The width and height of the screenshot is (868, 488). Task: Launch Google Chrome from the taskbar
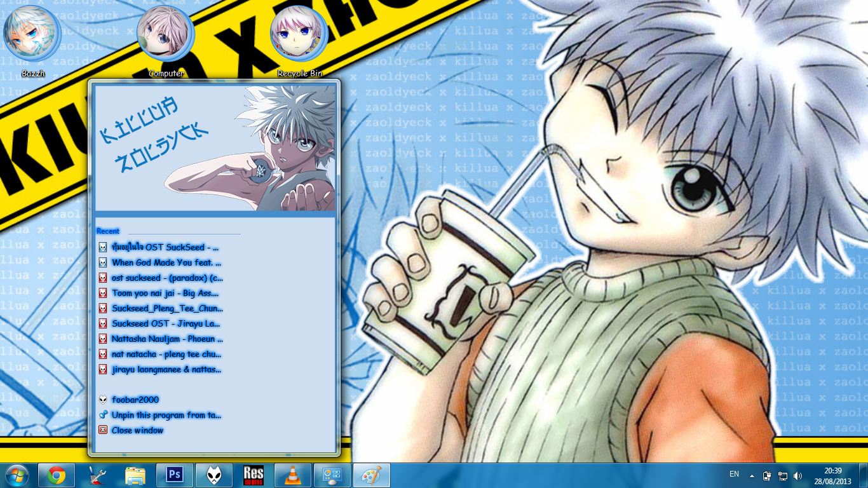coord(57,475)
